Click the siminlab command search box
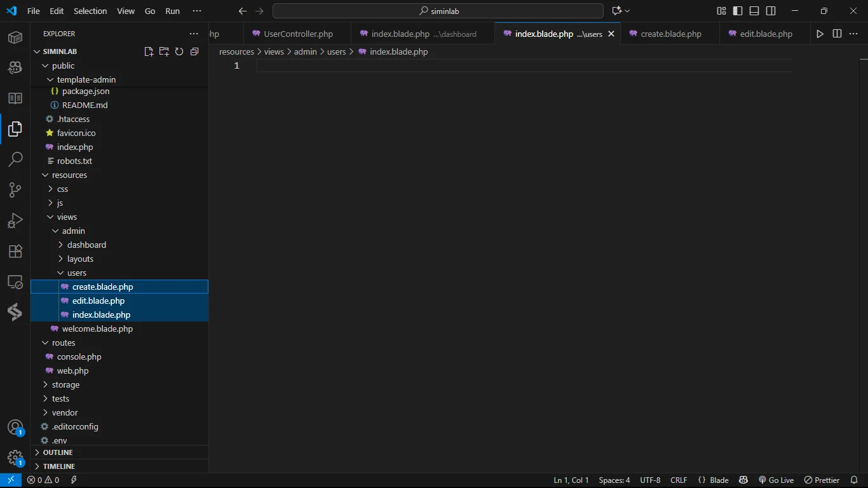The image size is (868, 488). point(438,11)
